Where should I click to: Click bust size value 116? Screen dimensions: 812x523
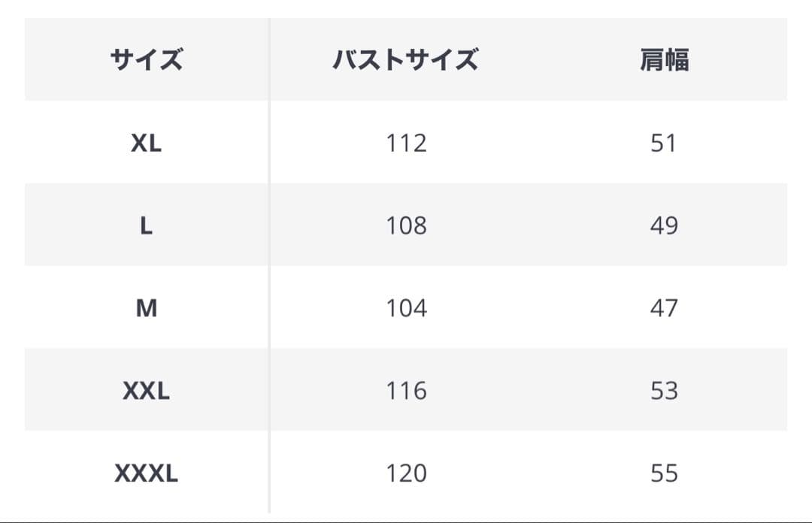[406, 391]
